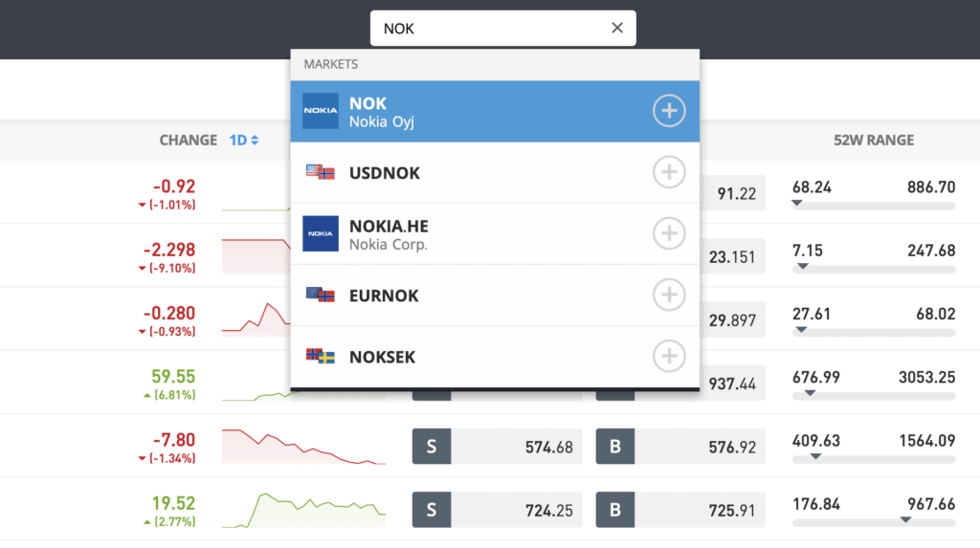980x548 pixels.
Task: Click the 52W range bar for 68.24–886.70
Action: [x=874, y=206]
